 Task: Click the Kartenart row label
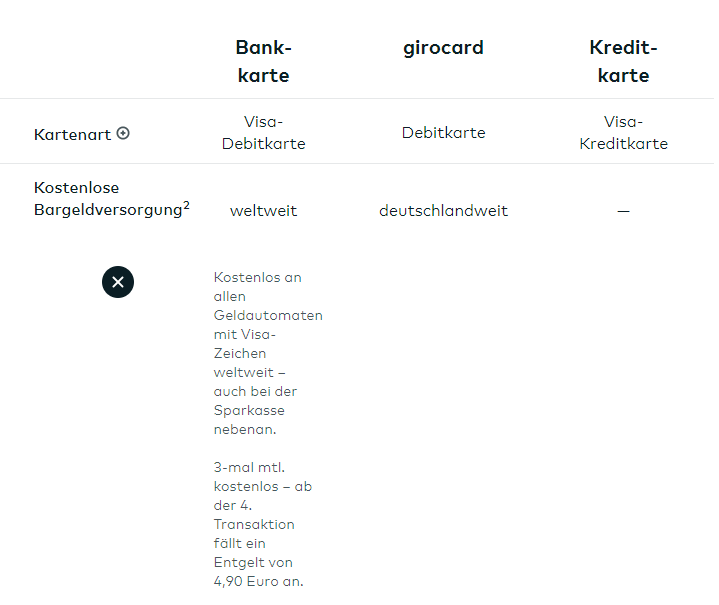[72, 134]
